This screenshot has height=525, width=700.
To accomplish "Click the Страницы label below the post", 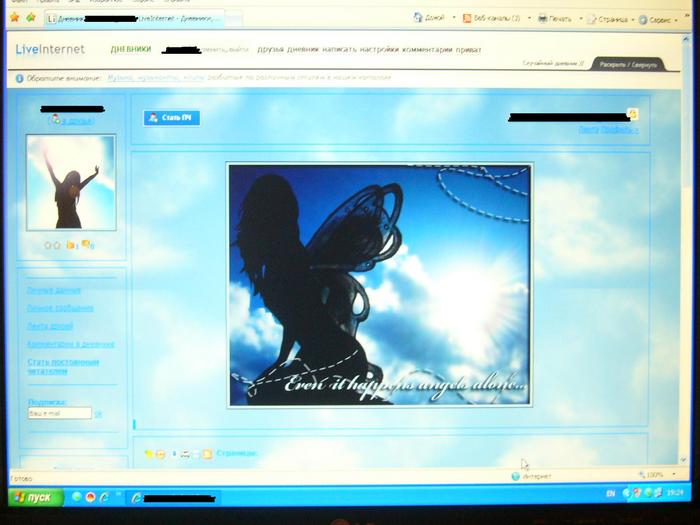I will 236,454.
